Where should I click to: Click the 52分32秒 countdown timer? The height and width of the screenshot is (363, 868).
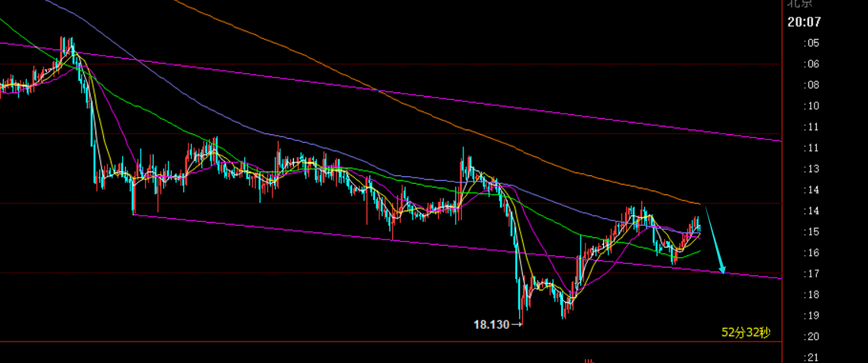pos(746,332)
